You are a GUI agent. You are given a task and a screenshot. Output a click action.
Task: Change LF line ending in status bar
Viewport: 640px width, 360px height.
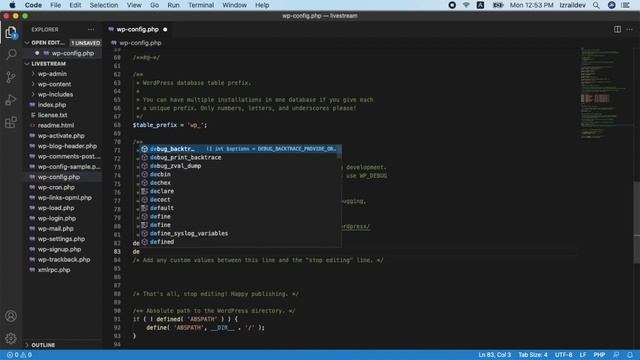click(582, 355)
